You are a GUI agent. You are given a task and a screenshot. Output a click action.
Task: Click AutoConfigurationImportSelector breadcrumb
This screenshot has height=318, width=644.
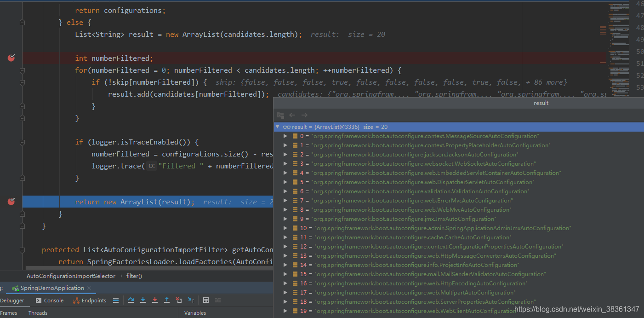click(x=71, y=276)
